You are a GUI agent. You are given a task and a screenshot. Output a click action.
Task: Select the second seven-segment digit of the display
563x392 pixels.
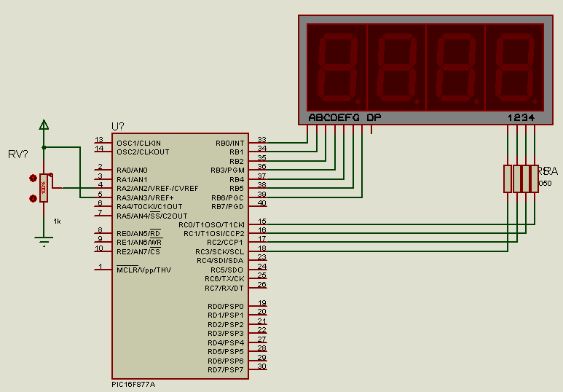tap(396, 67)
